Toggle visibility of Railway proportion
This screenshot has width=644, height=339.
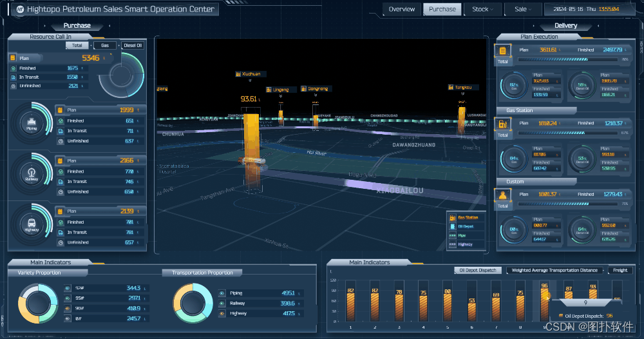click(222, 304)
